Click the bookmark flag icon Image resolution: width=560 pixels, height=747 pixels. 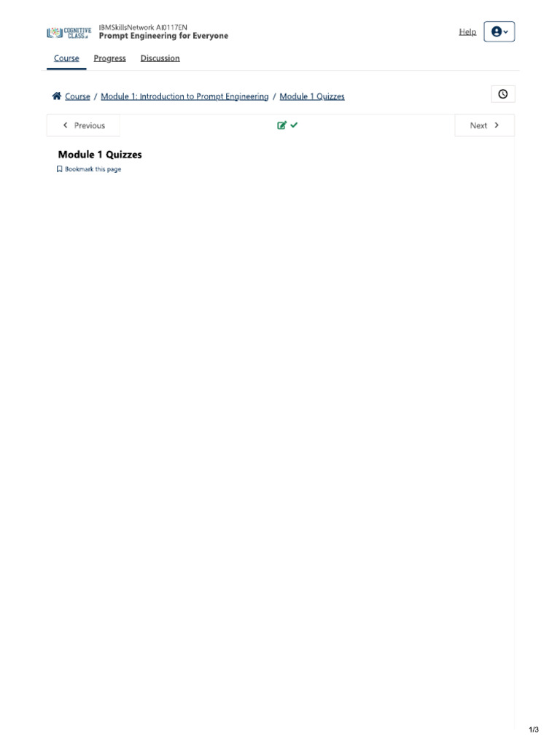[x=60, y=169]
